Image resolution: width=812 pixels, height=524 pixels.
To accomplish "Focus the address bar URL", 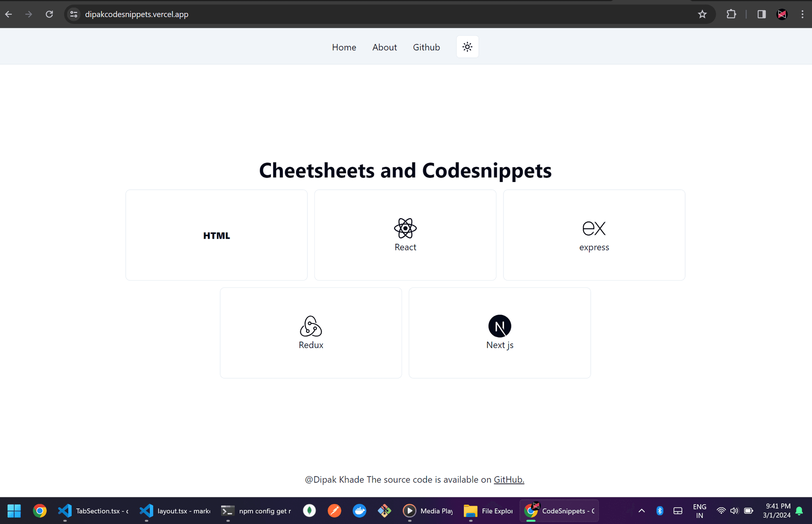I will click(136, 14).
